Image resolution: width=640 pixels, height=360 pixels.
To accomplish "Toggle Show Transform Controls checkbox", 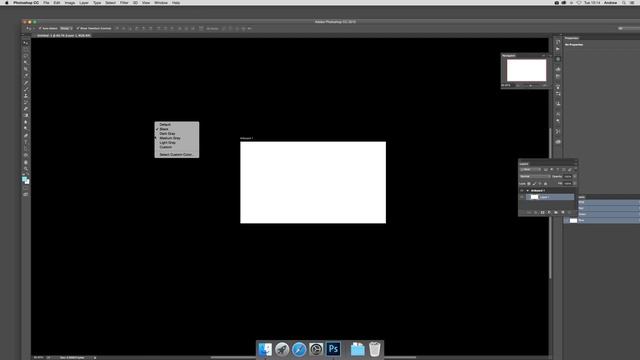I will 78,29.
